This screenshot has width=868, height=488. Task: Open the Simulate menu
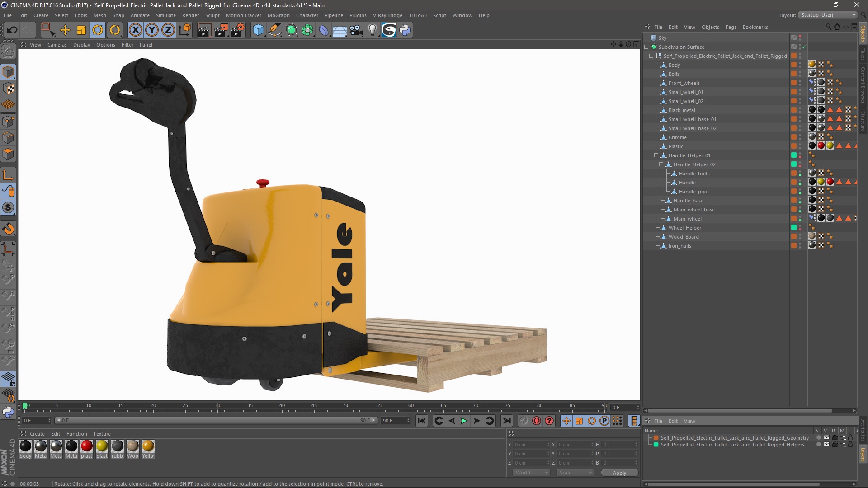166,15
